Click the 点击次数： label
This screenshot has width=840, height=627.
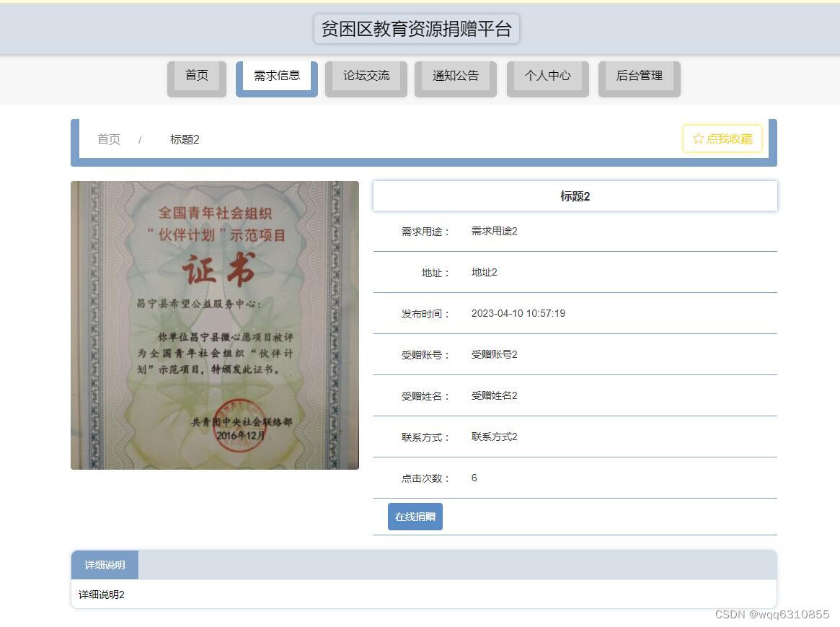coord(426,478)
